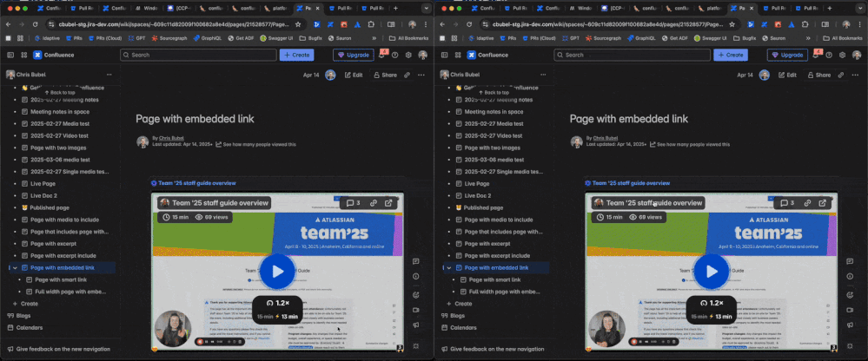The image size is (868, 361).
Task: Open GraphiQL bookmark in left browser
Action: coord(207,38)
